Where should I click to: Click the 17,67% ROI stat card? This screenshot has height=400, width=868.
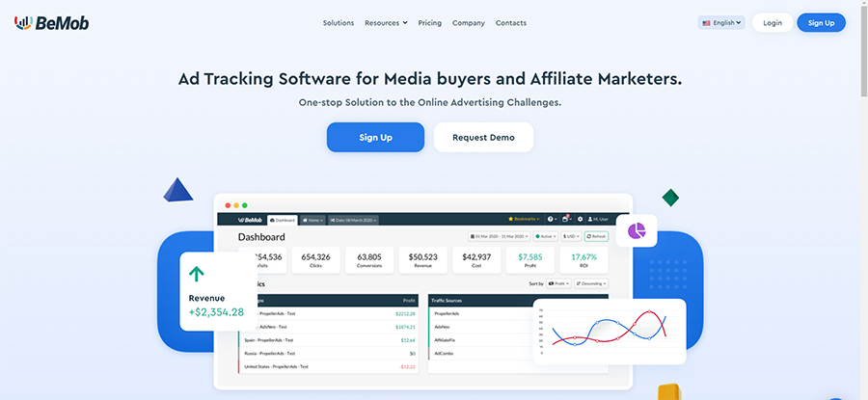coord(583,260)
